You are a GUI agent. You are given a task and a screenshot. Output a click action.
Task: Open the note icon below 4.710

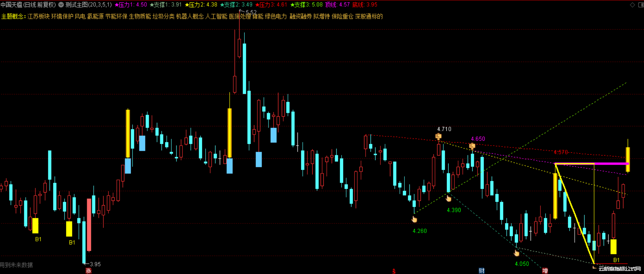(438, 136)
